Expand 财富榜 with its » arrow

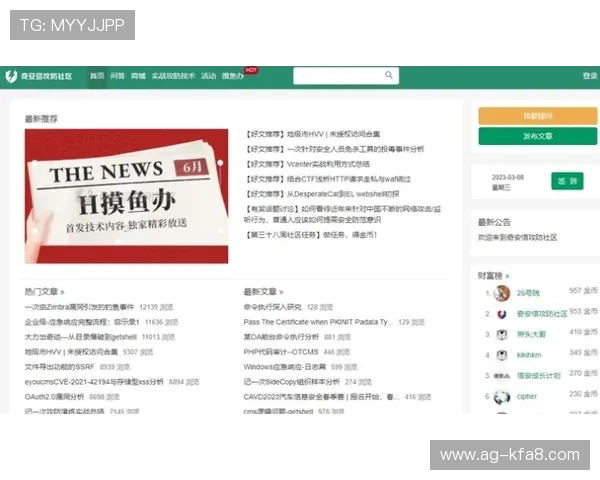(x=507, y=276)
